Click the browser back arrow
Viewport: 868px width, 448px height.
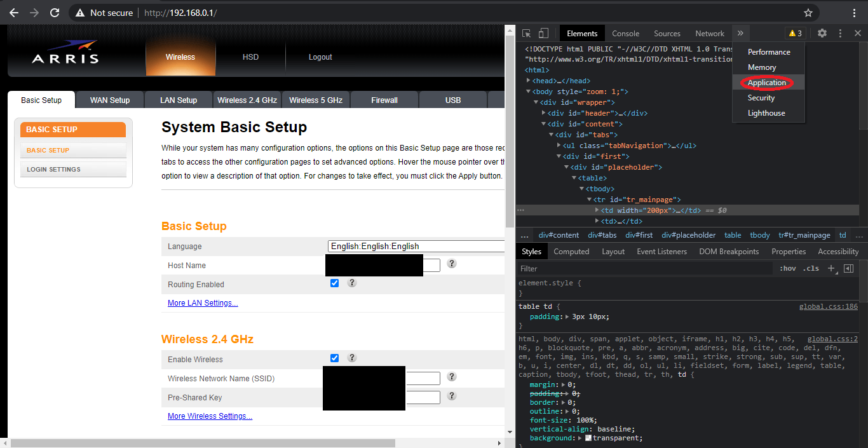click(14, 13)
